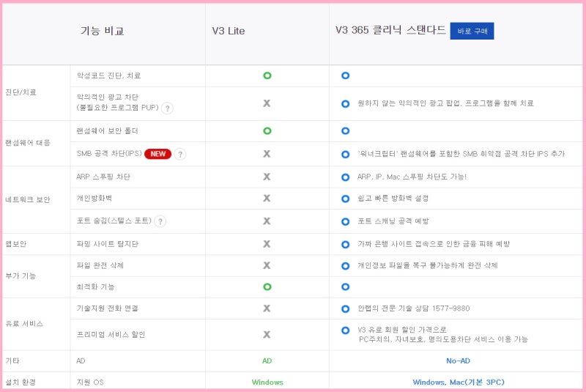The width and height of the screenshot is (586, 392).
Task: Click the 부가 기능 category label
Action: tap(21, 276)
